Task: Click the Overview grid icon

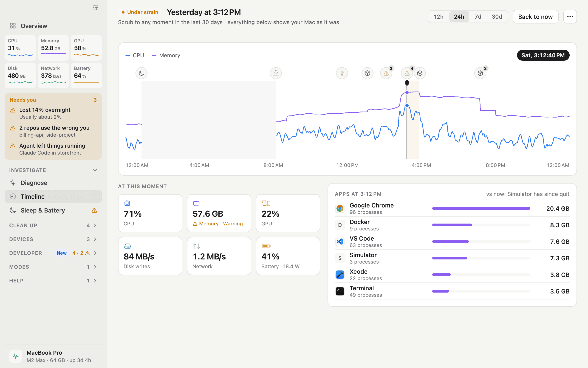Action: pos(13,26)
